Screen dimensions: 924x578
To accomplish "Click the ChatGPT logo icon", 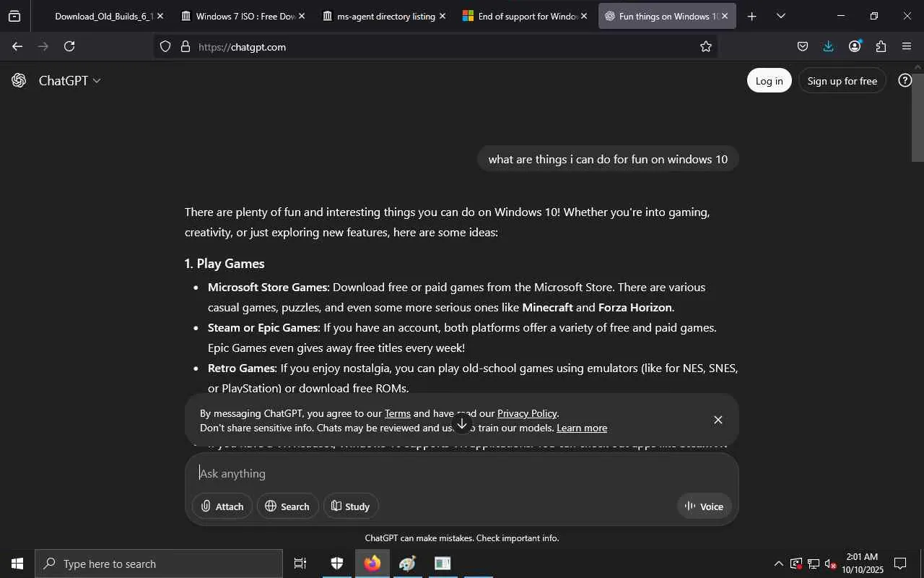I will coord(19,80).
